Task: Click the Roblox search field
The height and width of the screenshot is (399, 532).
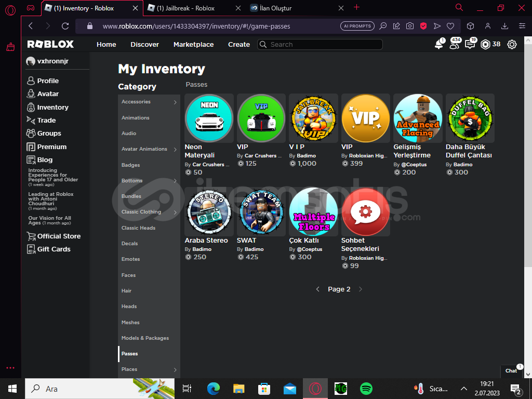Action: pos(320,45)
